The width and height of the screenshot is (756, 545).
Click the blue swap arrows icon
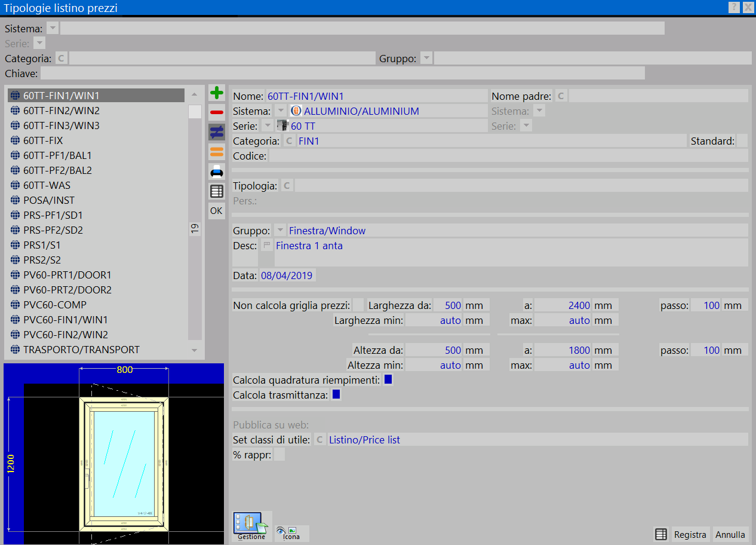(217, 132)
